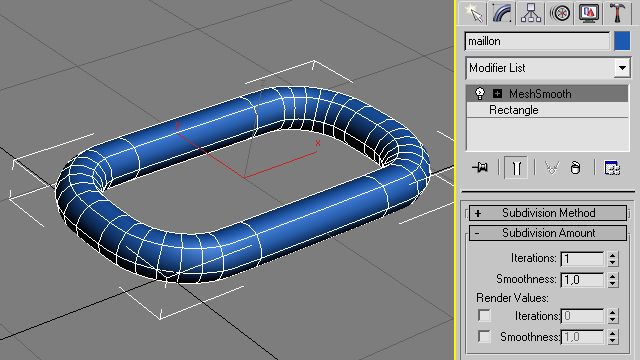This screenshot has width=640, height=360.
Task: Open the Display panel tab
Action: tap(589, 13)
